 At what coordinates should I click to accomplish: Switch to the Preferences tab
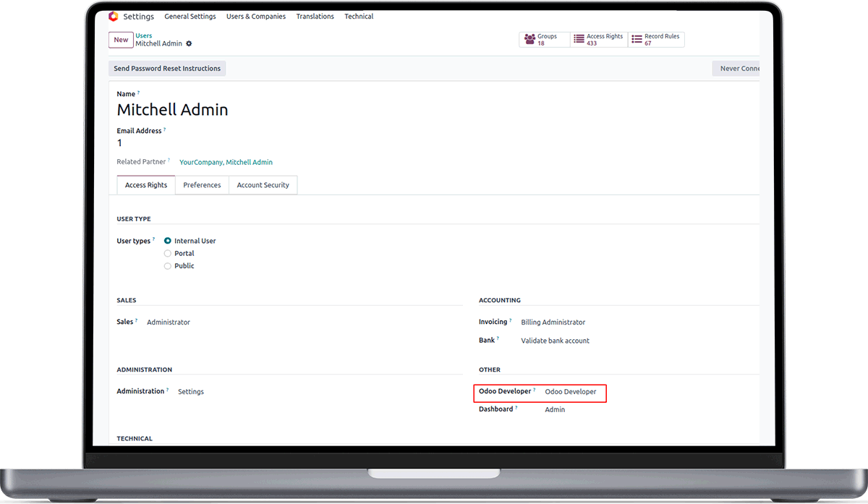pos(202,185)
